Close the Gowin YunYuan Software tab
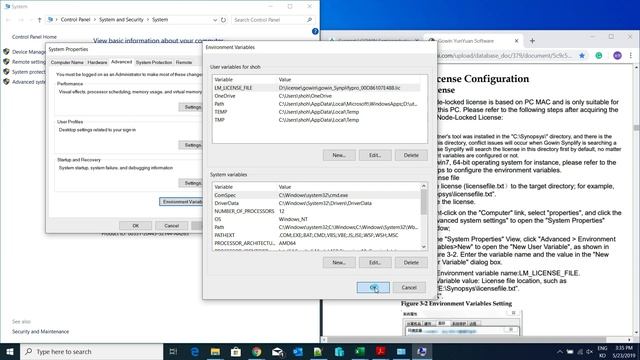Viewport: 640px width, 360px height. [x=516, y=41]
